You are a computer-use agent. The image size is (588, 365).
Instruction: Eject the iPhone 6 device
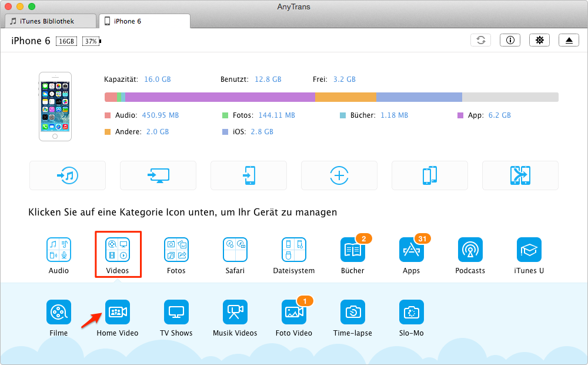(569, 40)
